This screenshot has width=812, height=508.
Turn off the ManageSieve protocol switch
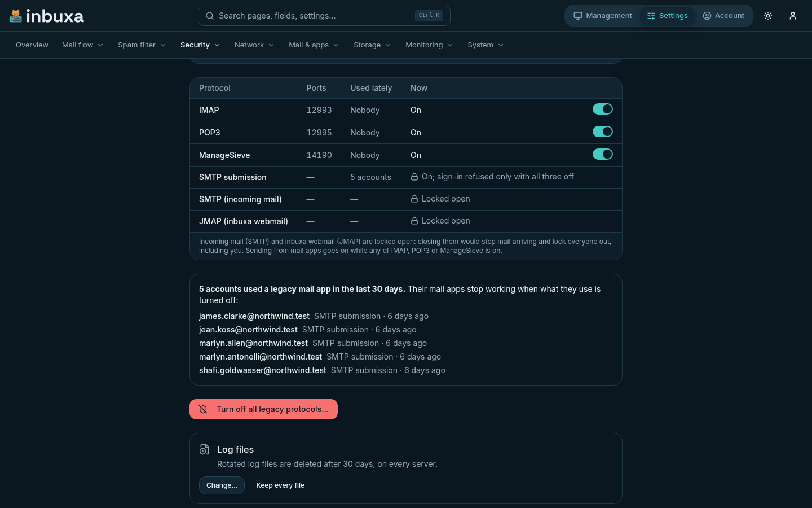click(603, 154)
